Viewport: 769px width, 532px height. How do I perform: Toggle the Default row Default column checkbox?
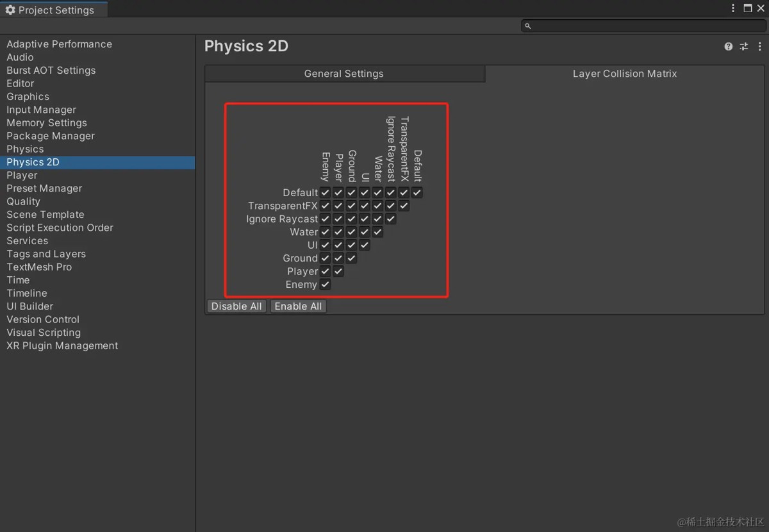[x=417, y=192]
